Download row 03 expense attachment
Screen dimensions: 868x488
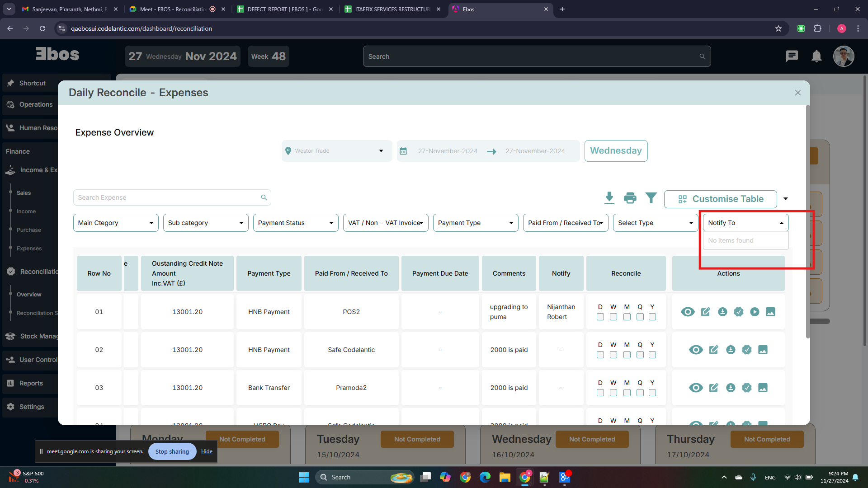tap(731, 388)
